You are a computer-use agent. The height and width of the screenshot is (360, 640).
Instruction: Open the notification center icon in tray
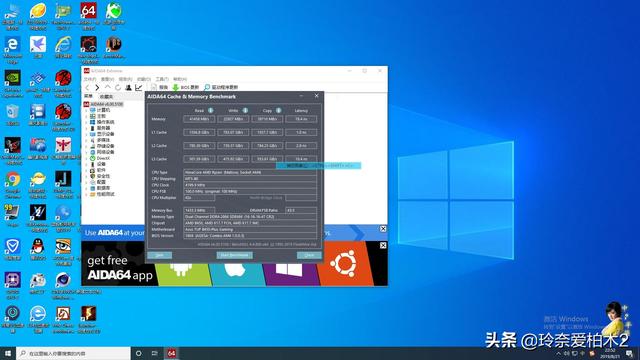[629, 353]
